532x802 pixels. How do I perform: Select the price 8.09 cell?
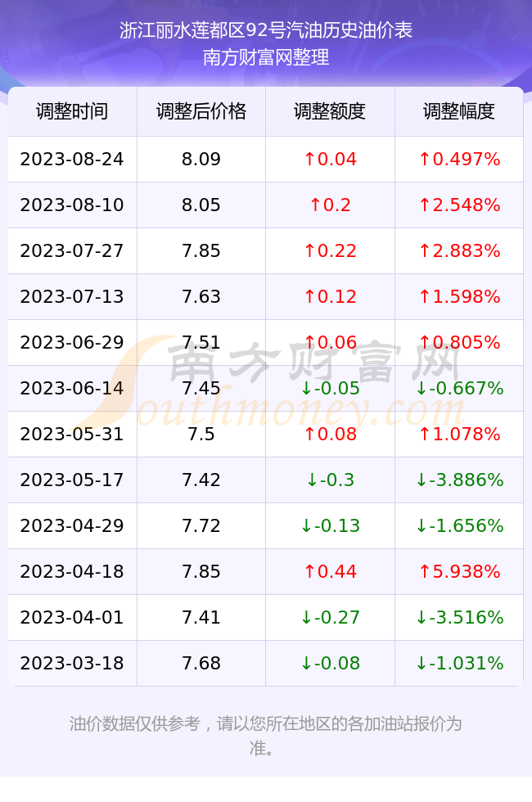click(x=201, y=159)
